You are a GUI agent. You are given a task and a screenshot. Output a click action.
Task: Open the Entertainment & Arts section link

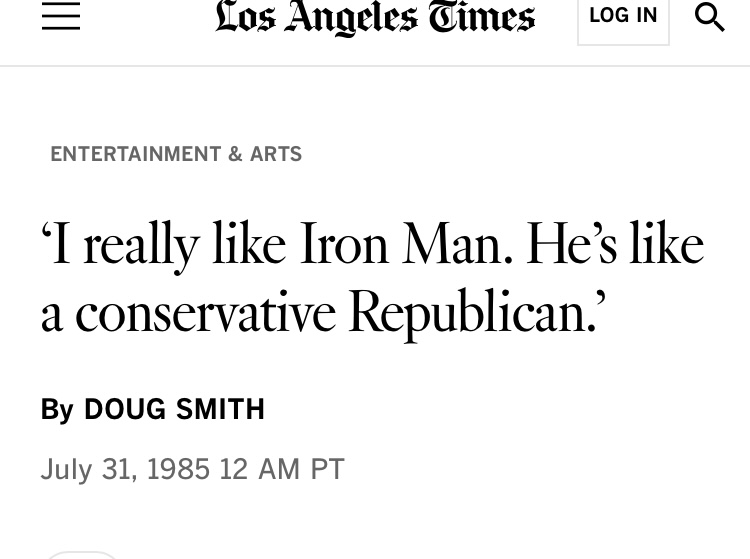176,154
